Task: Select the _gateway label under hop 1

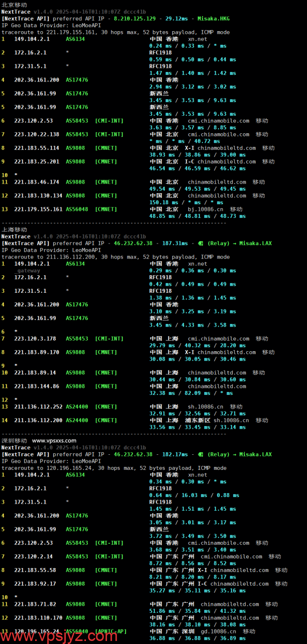Action: [x=27, y=271]
